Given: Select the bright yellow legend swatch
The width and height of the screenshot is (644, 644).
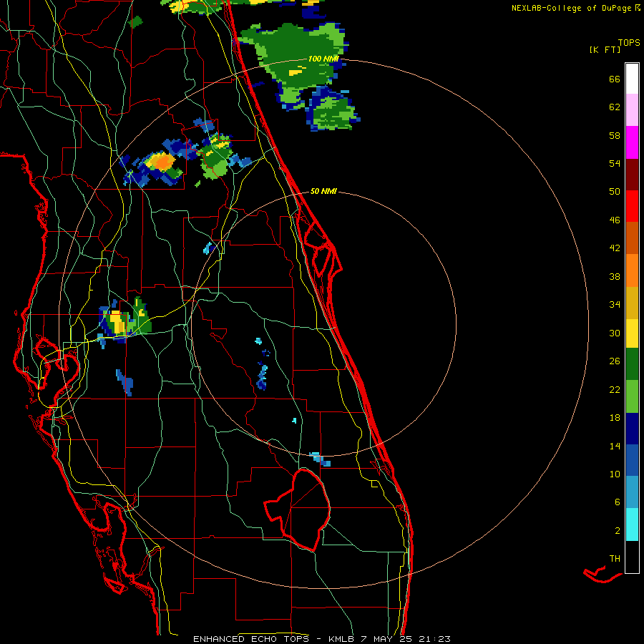Looking at the screenshot, I should [632, 333].
